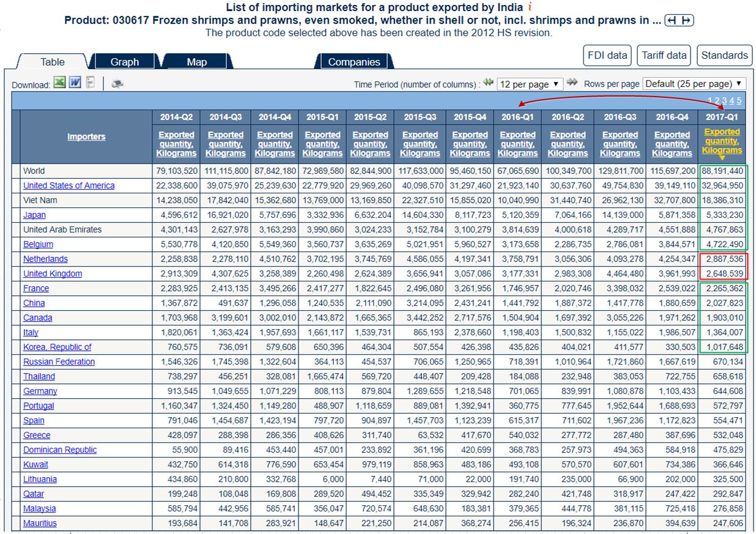Click the printer icon

[117, 84]
